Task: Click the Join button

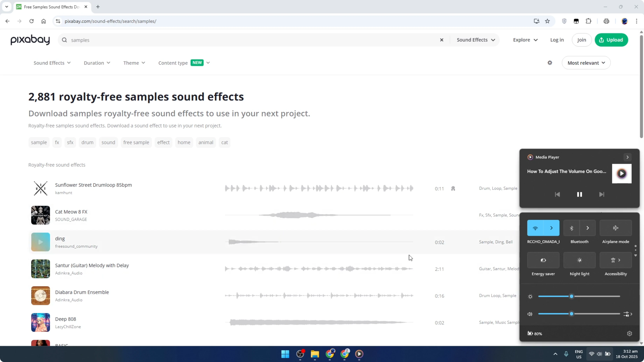Action: (582, 40)
